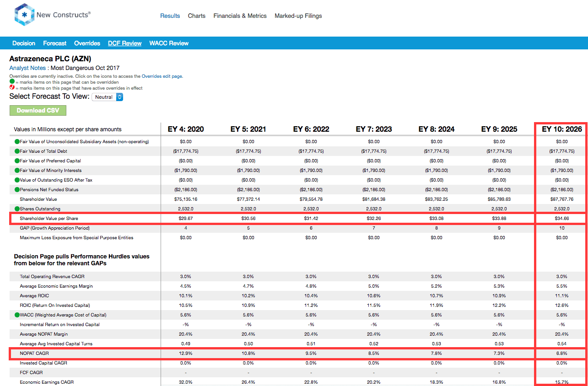Image resolution: width=588 pixels, height=386 pixels.
Task: Switch to the Forecast tab
Action: click(x=55, y=43)
